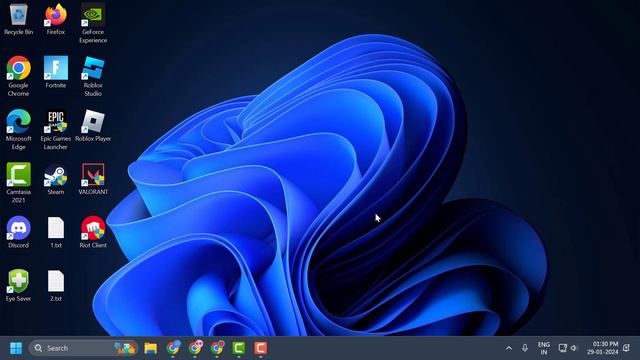Click the taskbar Search box
This screenshot has width=640, height=360.
(x=83, y=348)
